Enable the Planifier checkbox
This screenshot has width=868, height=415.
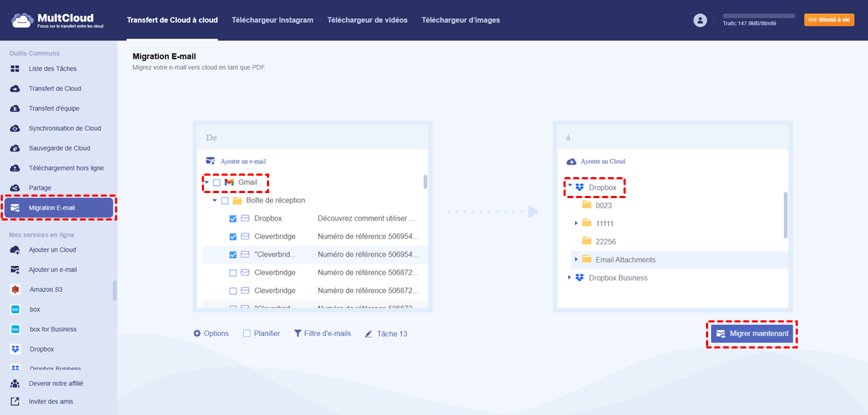[247, 333]
